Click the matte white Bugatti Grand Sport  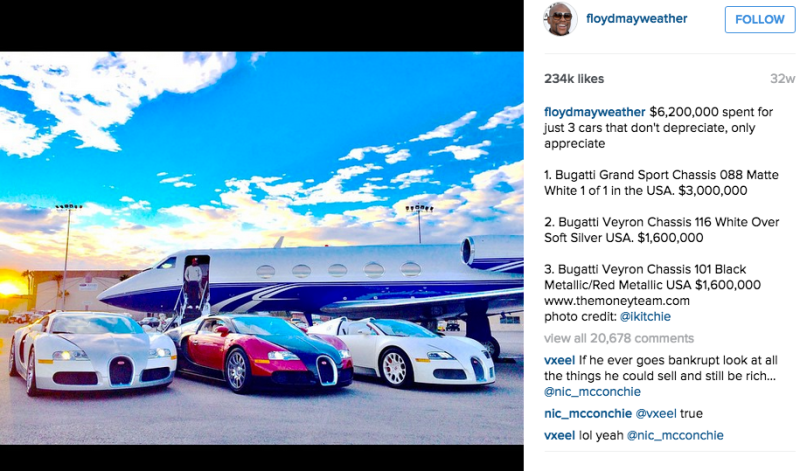(x=403, y=352)
